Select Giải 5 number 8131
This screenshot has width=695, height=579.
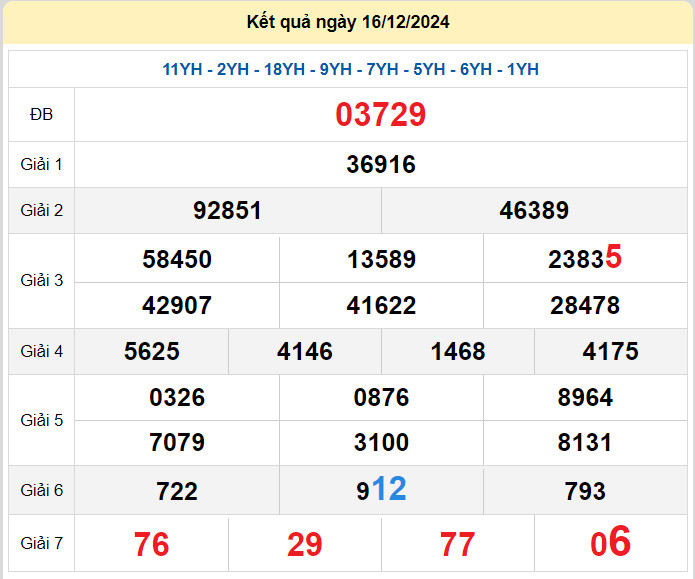pos(585,442)
